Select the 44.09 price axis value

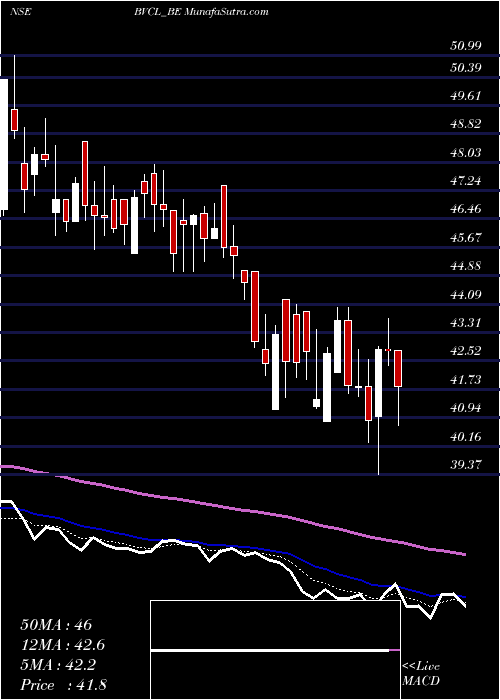point(466,294)
